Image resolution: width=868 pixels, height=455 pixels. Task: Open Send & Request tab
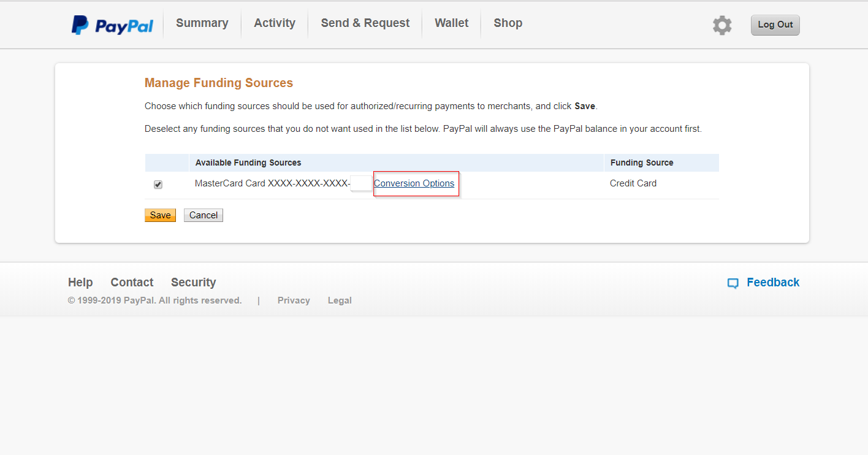tap(365, 23)
